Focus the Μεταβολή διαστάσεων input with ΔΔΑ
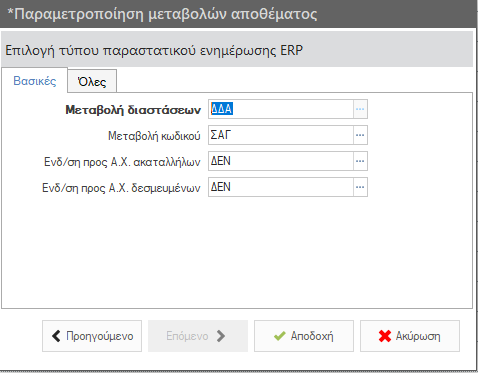 pos(281,109)
